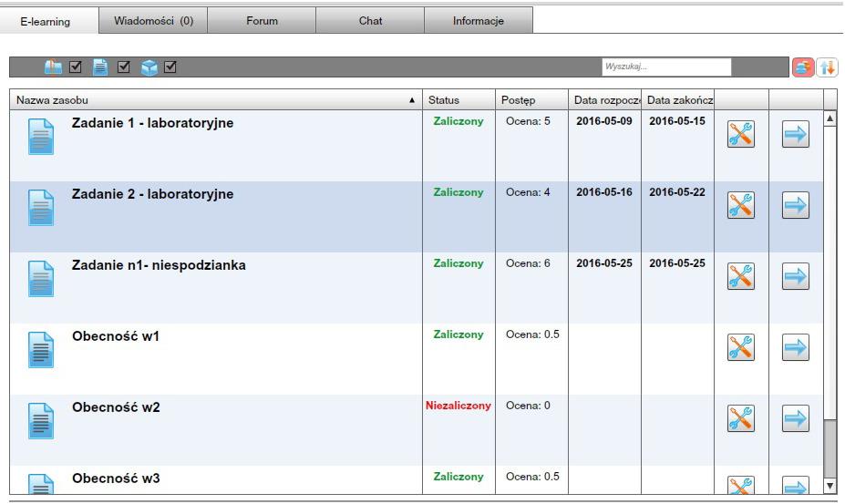Open the Informacje tab

tap(479, 21)
